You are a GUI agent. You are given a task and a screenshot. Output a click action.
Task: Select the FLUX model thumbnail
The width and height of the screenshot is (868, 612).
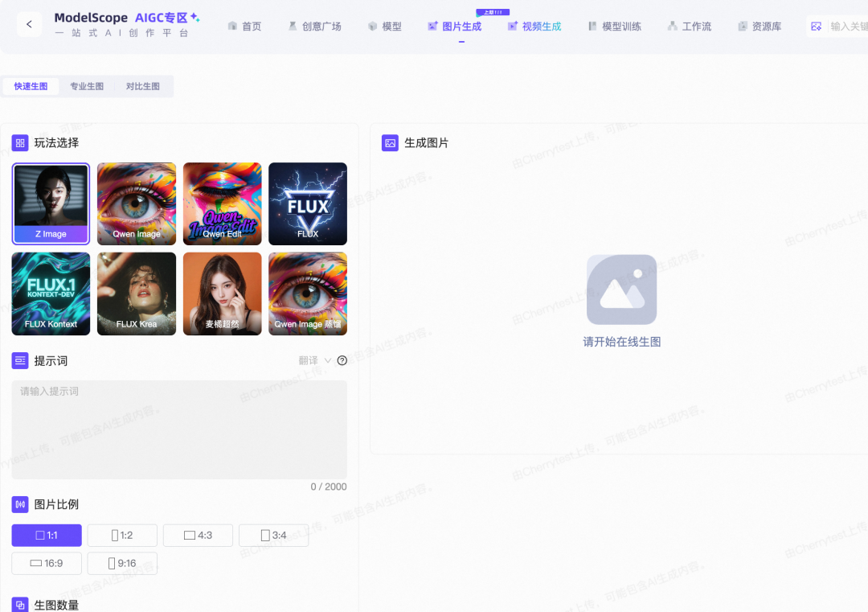click(307, 203)
